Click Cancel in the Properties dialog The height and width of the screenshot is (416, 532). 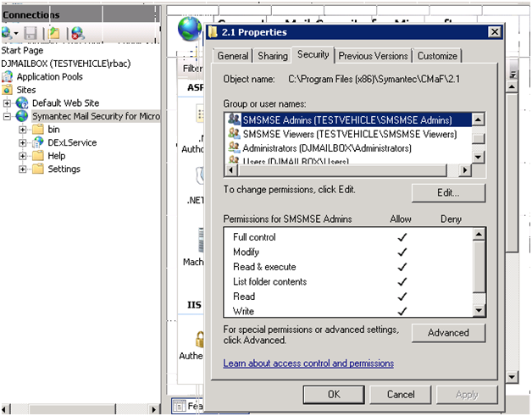[x=401, y=394]
